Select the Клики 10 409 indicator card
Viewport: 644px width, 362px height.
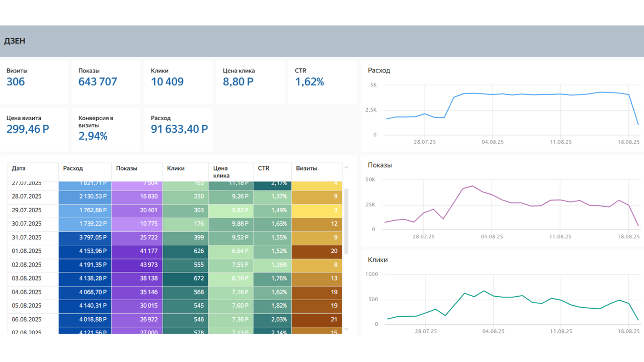click(x=178, y=82)
